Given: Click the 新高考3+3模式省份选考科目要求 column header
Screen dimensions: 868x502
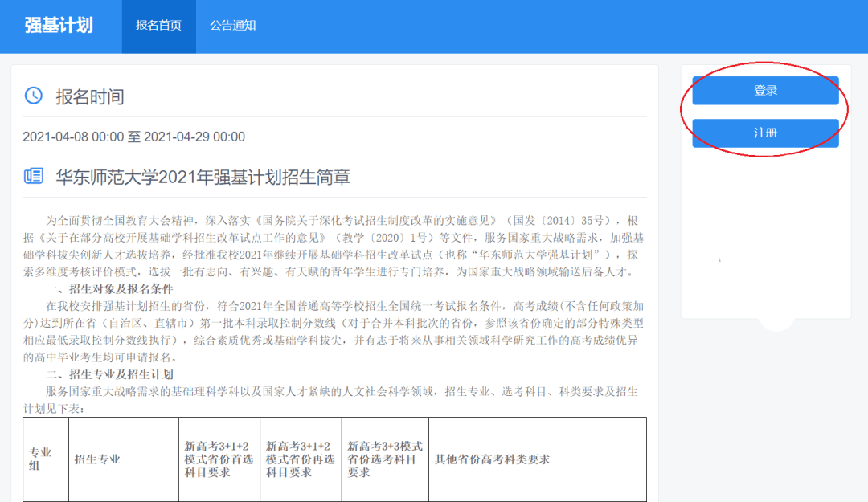Looking at the screenshot, I should [x=384, y=459].
